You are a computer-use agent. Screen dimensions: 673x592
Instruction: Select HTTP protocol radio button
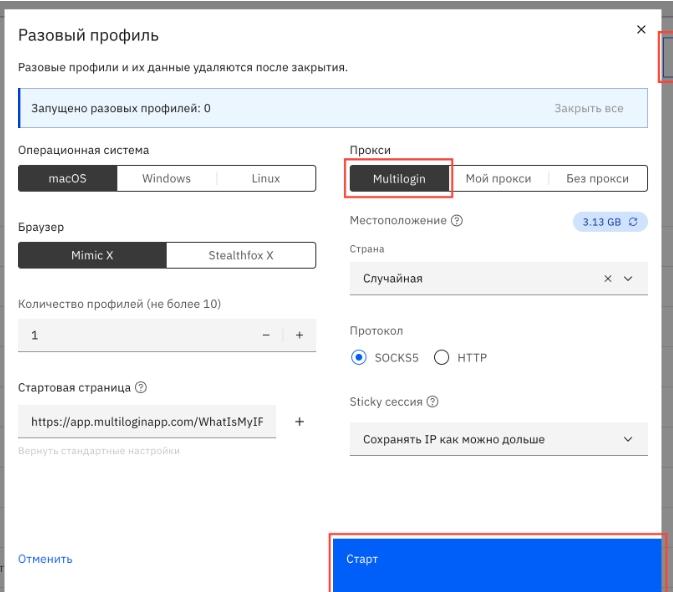coord(441,357)
